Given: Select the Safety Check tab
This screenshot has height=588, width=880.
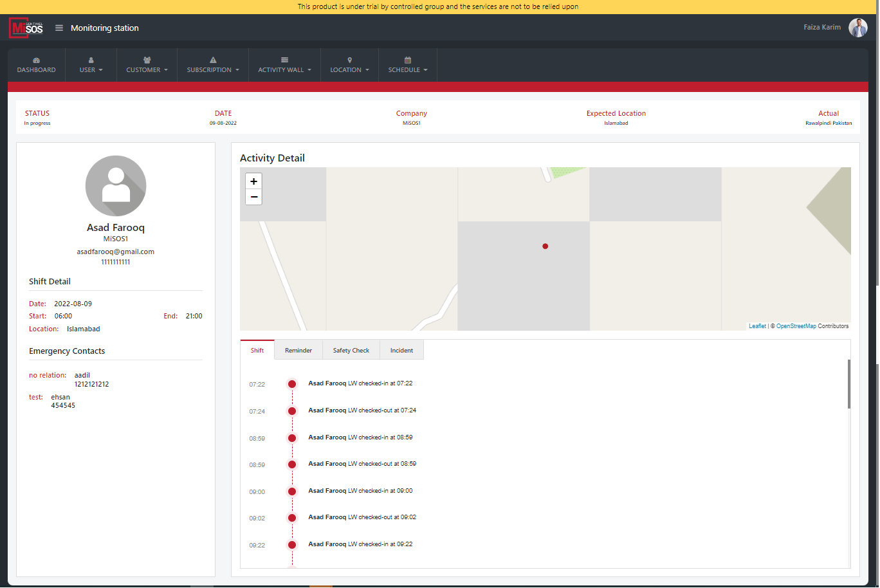Looking at the screenshot, I should [x=351, y=351].
